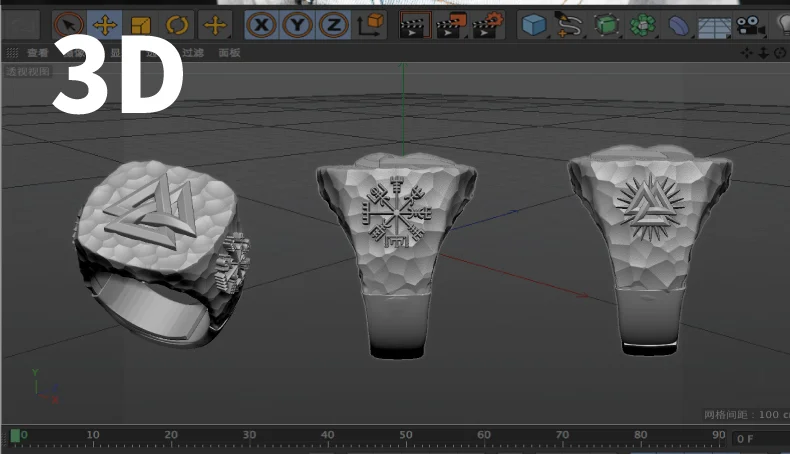The width and height of the screenshot is (790, 454).
Task: Jump to frame 90 on the timeline
Action: [x=718, y=435]
